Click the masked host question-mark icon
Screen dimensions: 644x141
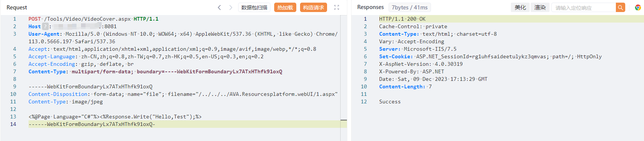(x=45, y=26)
